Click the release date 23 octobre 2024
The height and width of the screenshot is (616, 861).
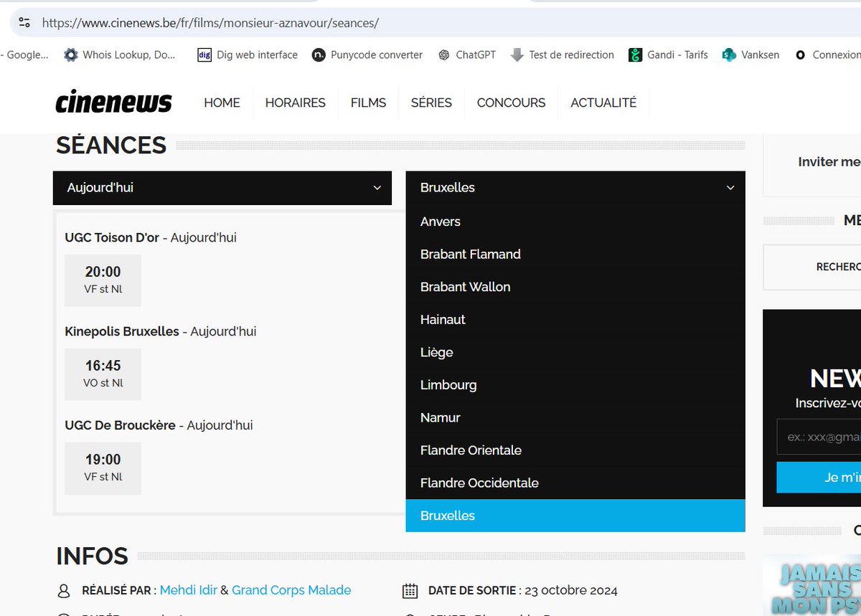571,591
